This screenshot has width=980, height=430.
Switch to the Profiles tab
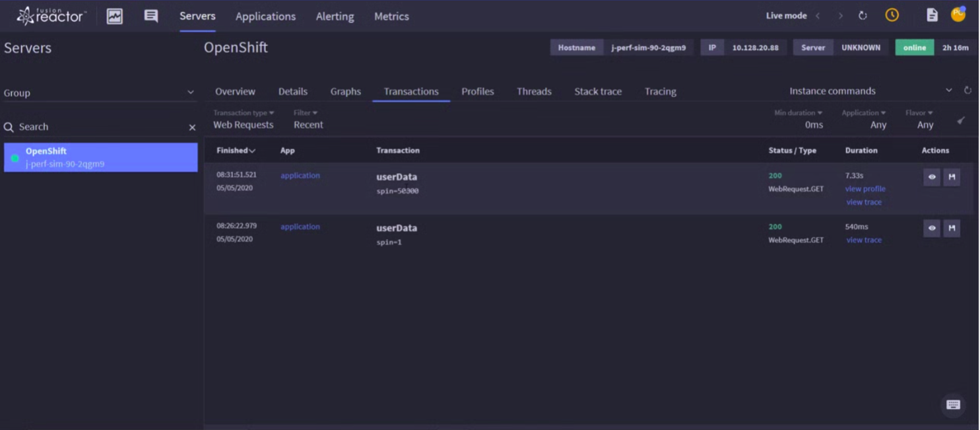[478, 92]
